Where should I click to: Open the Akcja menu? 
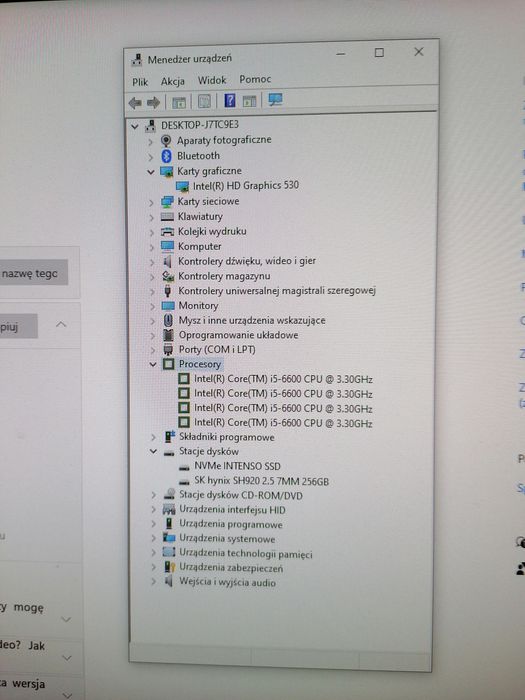173,81
